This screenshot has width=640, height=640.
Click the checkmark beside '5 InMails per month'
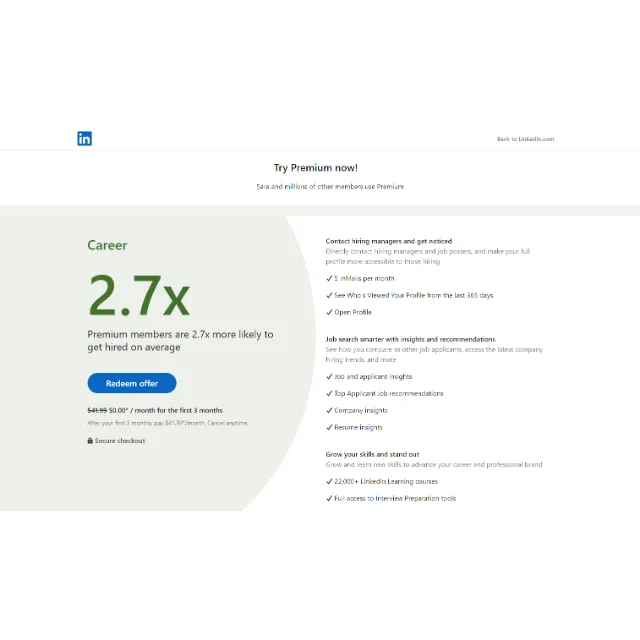point(329,278)
